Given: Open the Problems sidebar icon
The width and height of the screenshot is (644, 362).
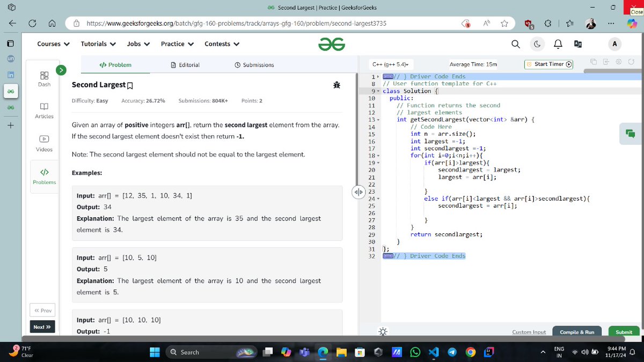Looking at the screenshot, I should point(44,176).
